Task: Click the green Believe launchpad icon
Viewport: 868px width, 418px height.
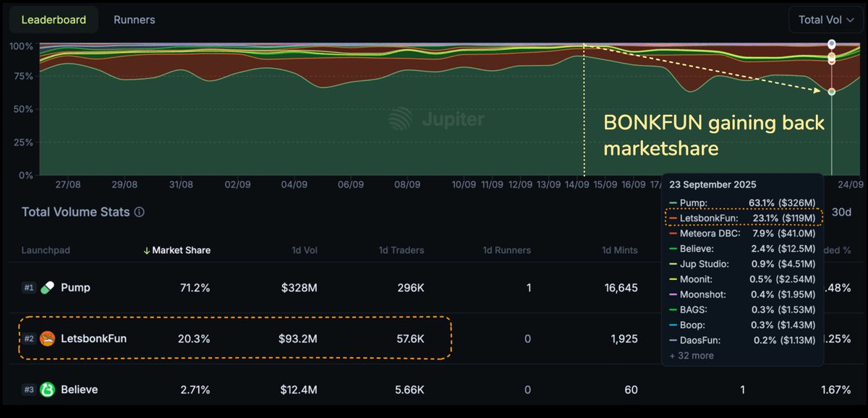Action: (x=48, y=390)
